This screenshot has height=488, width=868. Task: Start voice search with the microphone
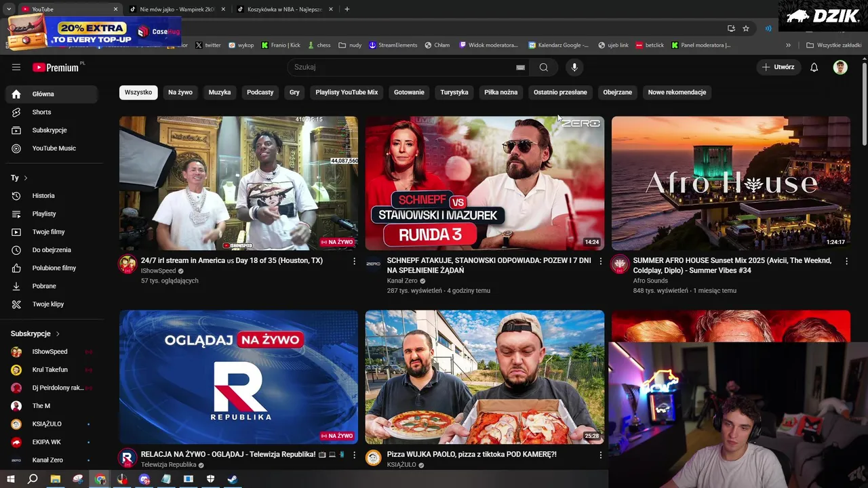point(574,67)
